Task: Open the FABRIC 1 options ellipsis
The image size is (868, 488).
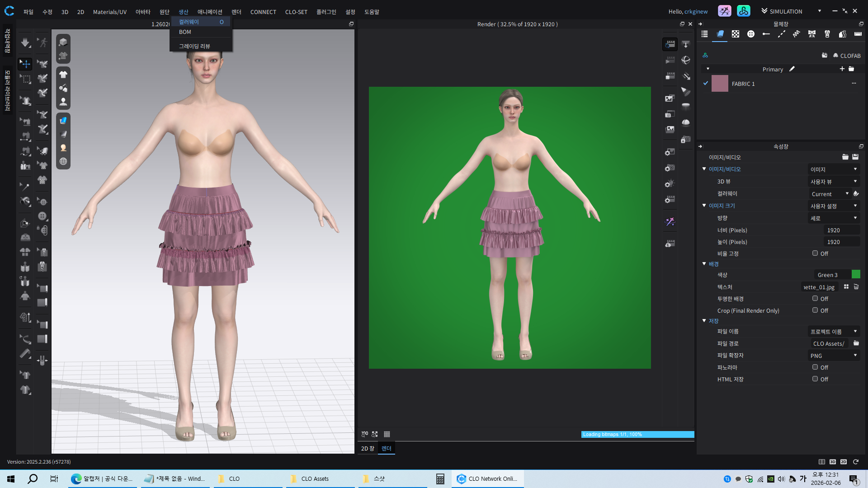Action: click(854, 84)
